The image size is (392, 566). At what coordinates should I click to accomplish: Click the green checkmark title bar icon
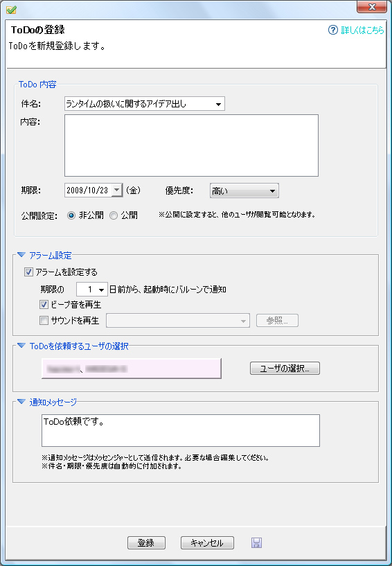pos(11,10)
